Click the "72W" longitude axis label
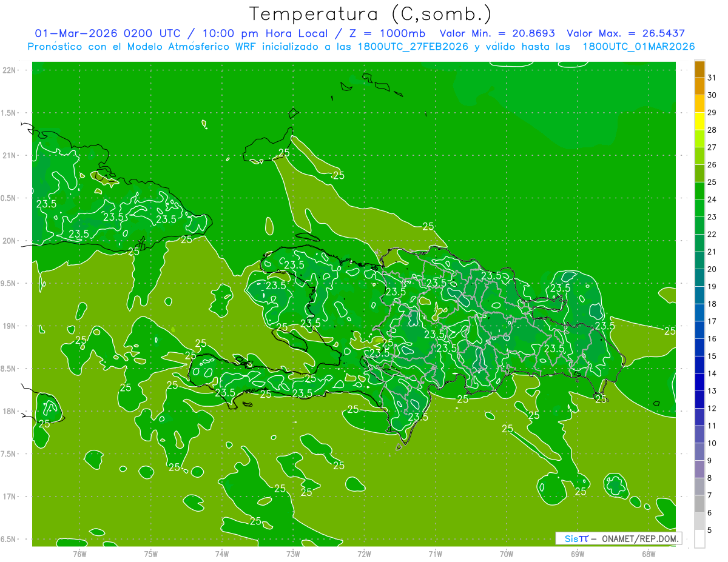This screenshot has height=562, width=728. (x=364, y=554)
